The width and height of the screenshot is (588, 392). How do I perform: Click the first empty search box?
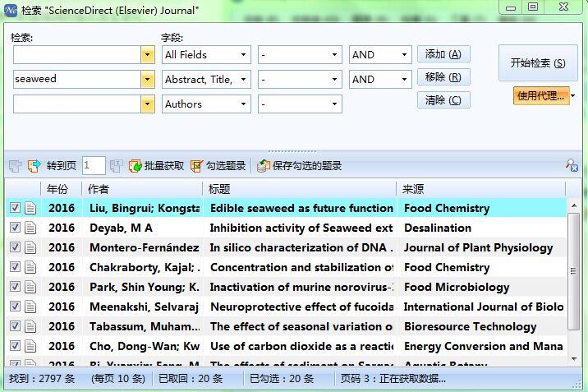click(77, 55)
